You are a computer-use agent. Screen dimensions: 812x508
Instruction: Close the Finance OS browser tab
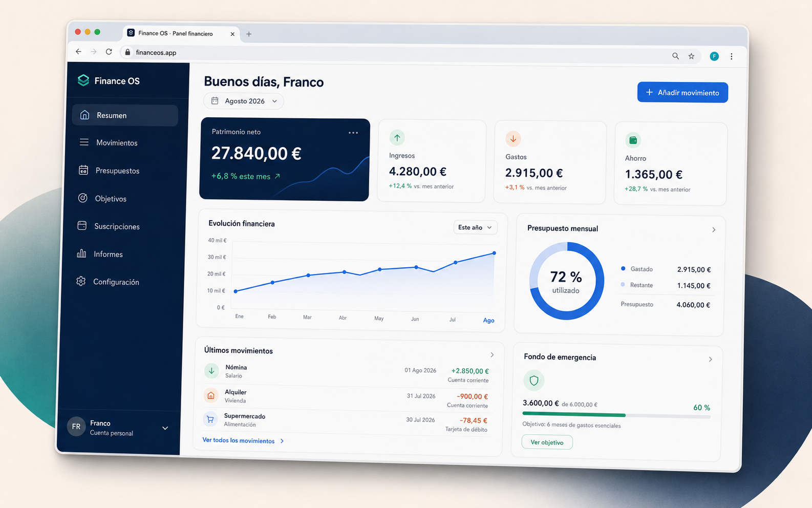pos(232,34)
